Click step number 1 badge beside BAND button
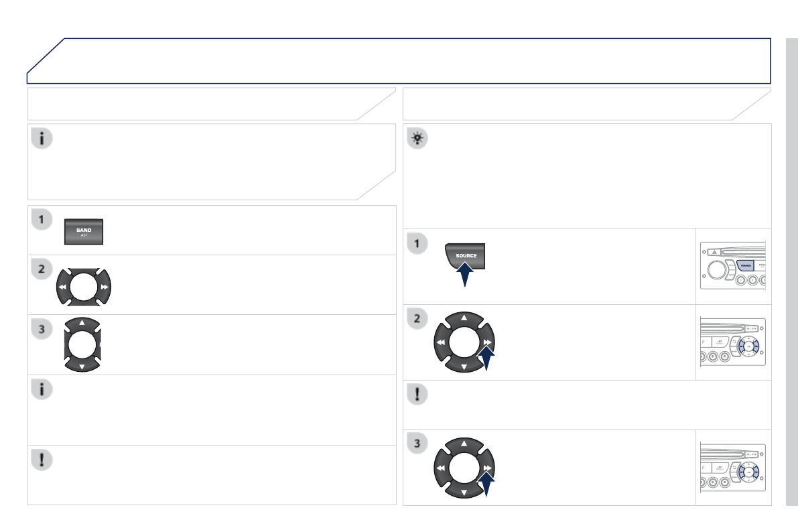Viewport: 798px width, 532px height. point(42,220)
